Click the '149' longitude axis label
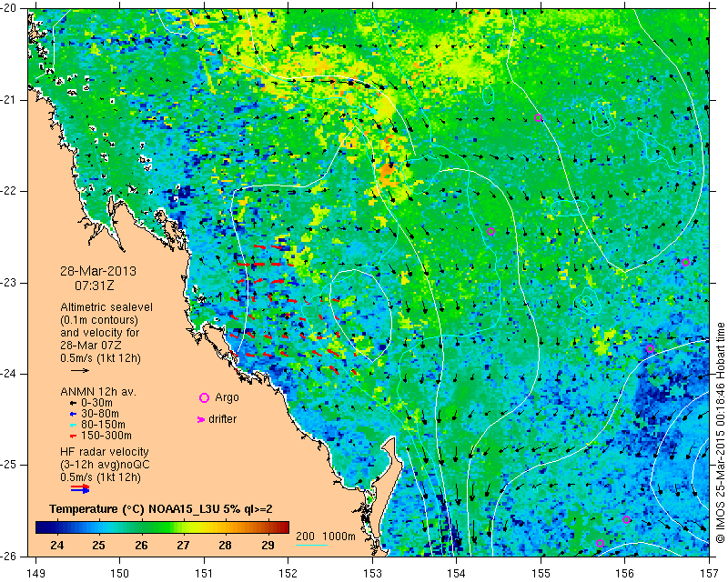Screen dimensions: 728x582 35,574
